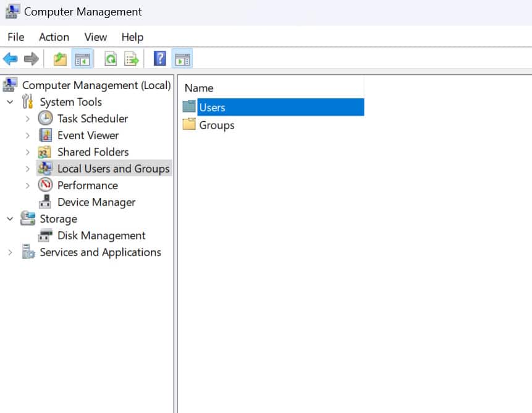Image resolution: width=532 pixels, height=413 pixels.
Task: Open the Groups folder
Action: pyautogui.click(x=217, y=124)
